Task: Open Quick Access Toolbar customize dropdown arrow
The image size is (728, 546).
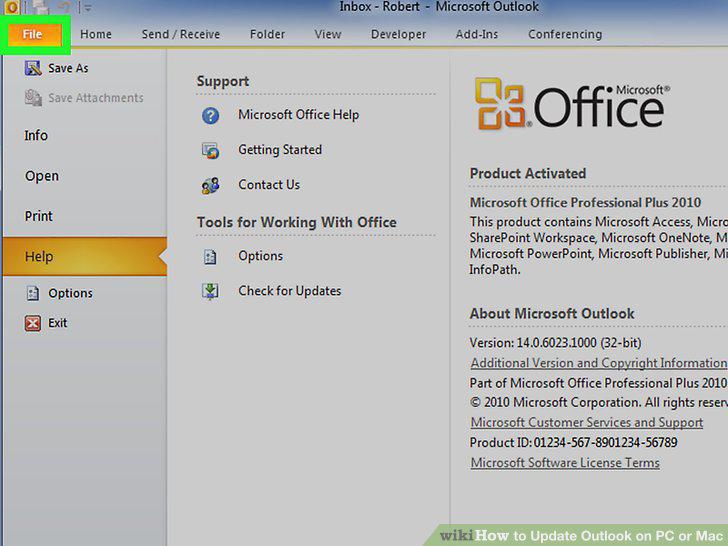Action: click(x=88, y=7)
